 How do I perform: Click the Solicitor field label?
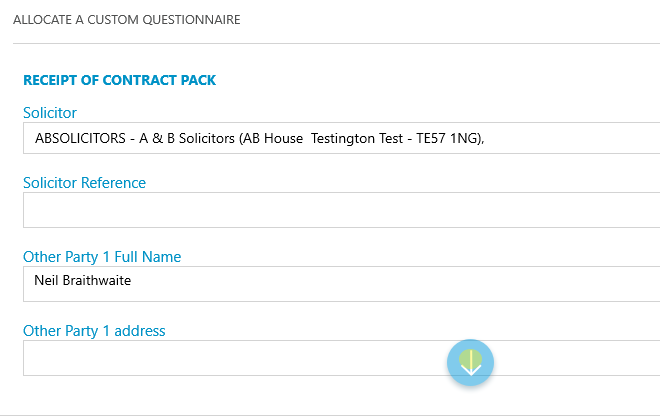point(50,113)
